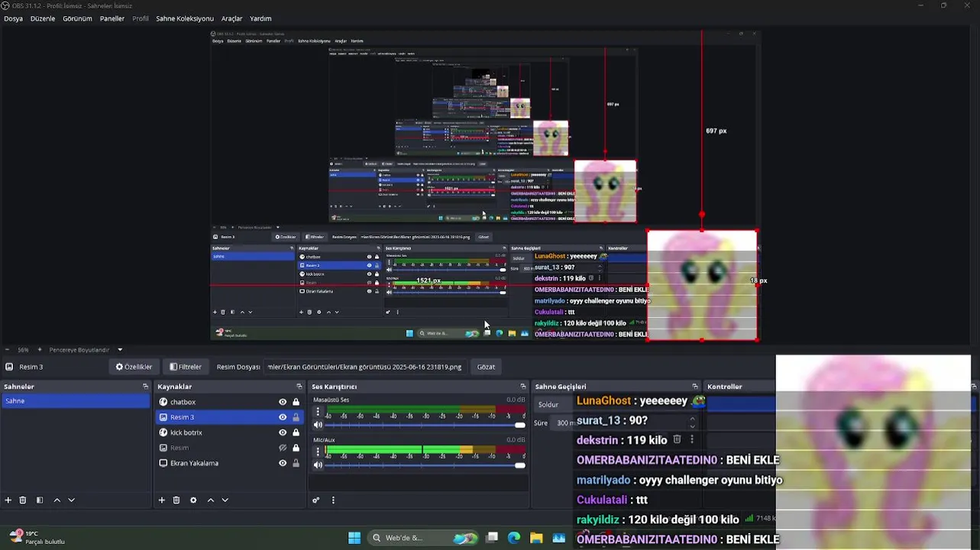This screenshot has width=980, height=550.
Task: Adjust the Masaüstü Ses volume slider
Action: coord(425,425)
